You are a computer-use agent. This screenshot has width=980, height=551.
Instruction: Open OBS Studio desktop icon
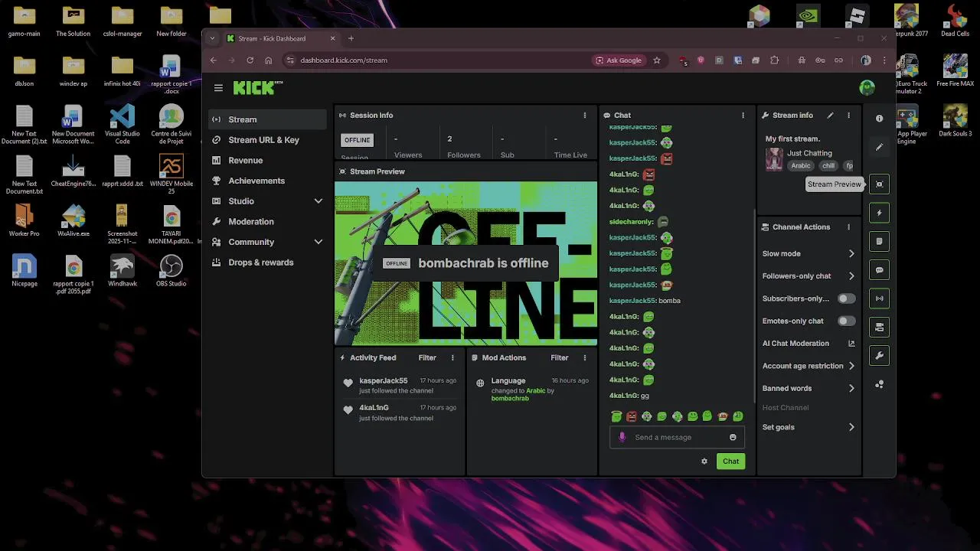(171, 272)
